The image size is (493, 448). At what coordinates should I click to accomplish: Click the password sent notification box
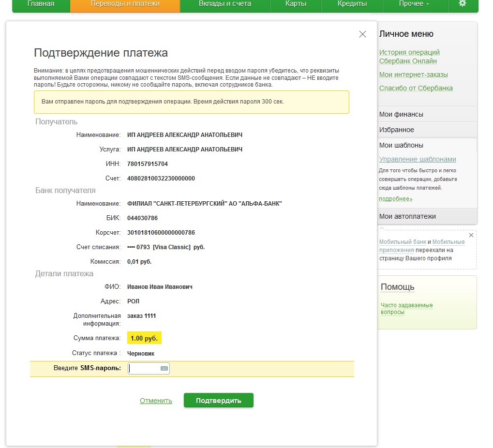192,102
